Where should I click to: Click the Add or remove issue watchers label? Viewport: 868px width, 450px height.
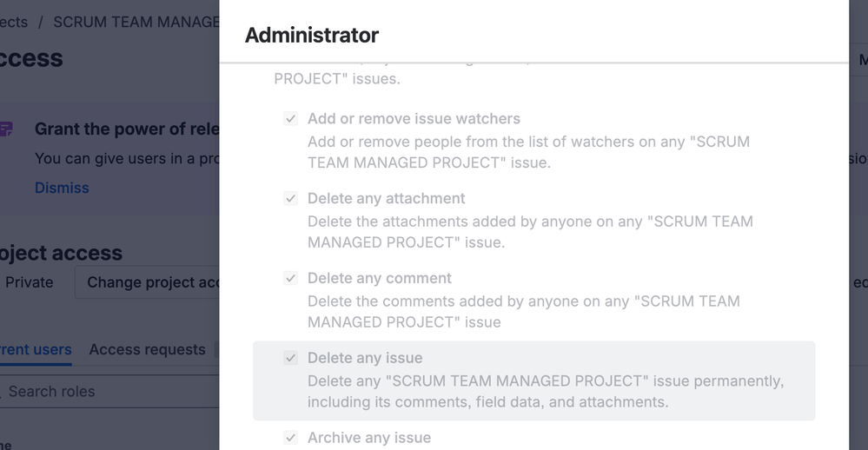[414, 119]
